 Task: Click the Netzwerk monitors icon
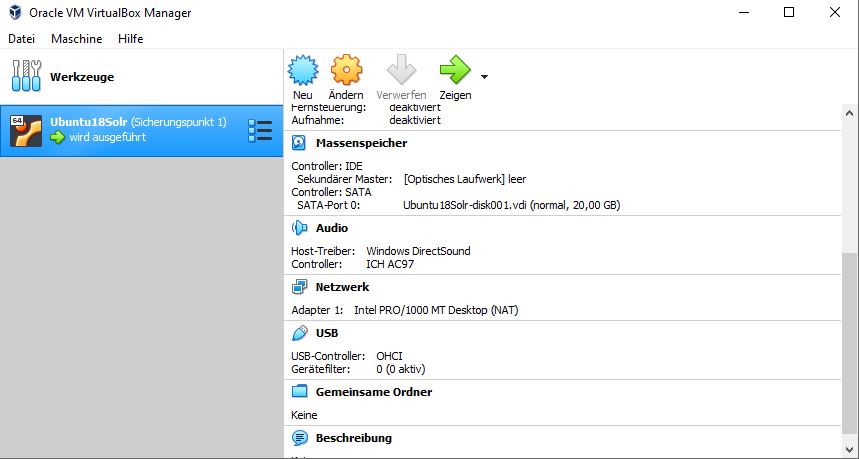click(x=299, y=287)
